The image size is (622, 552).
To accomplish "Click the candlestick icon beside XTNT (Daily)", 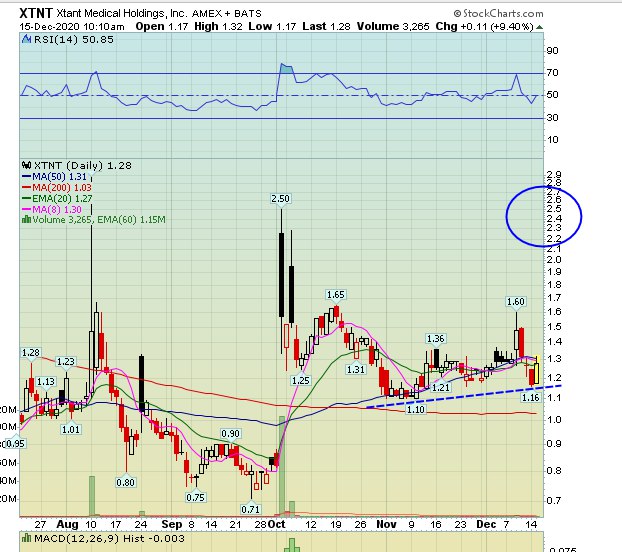I will [26, 165].
